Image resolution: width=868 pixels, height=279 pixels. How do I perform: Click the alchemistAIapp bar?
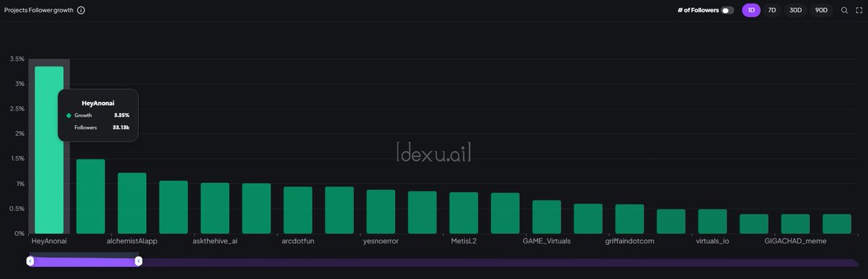click(x=132, y=203)
